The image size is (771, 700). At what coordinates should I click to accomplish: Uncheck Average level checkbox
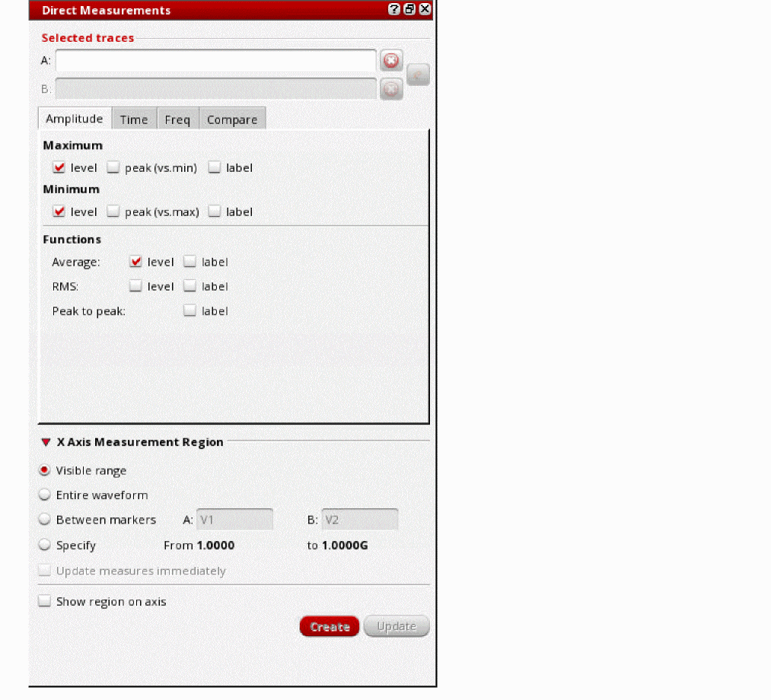(x=135, y=262)
